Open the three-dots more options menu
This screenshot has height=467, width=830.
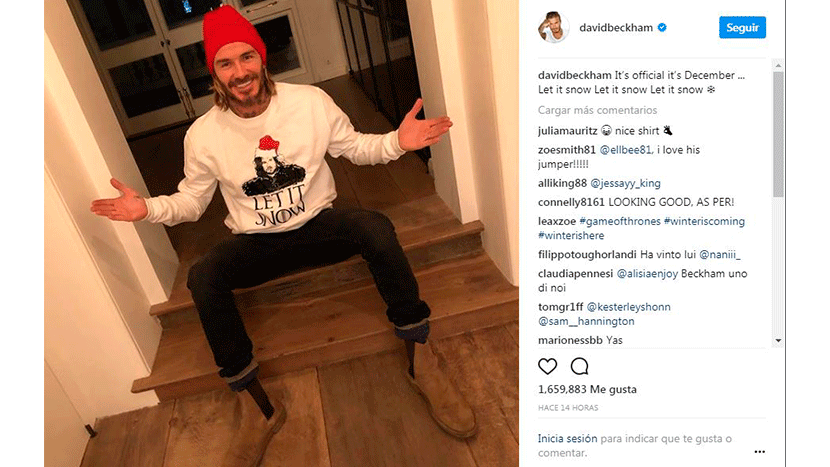coord(760,452)
